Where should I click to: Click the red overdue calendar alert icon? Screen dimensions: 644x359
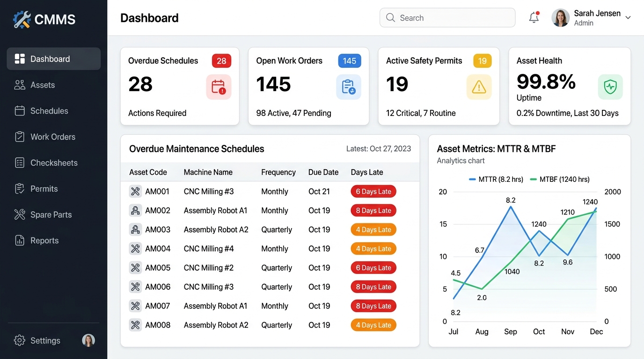[219, 87]
